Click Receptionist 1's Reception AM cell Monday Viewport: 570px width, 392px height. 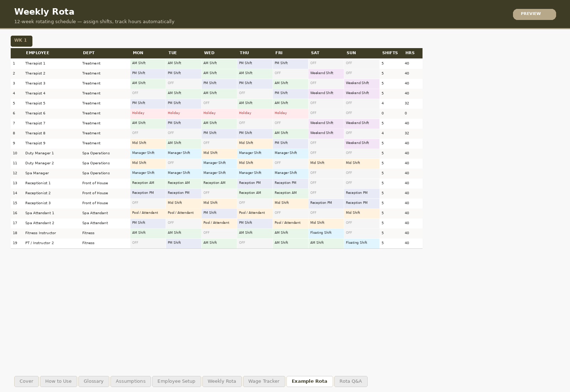pos(148,183)
